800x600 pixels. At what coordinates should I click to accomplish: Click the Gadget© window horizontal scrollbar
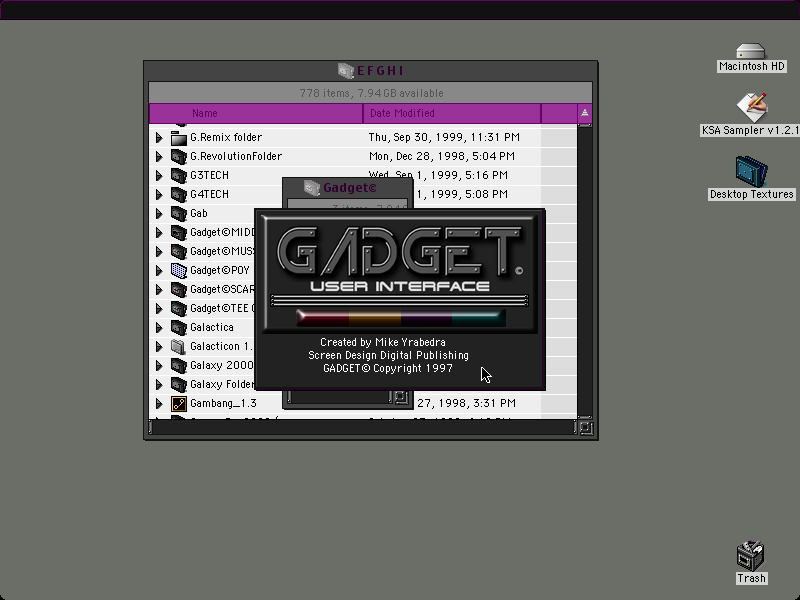[x=340, y=397]
